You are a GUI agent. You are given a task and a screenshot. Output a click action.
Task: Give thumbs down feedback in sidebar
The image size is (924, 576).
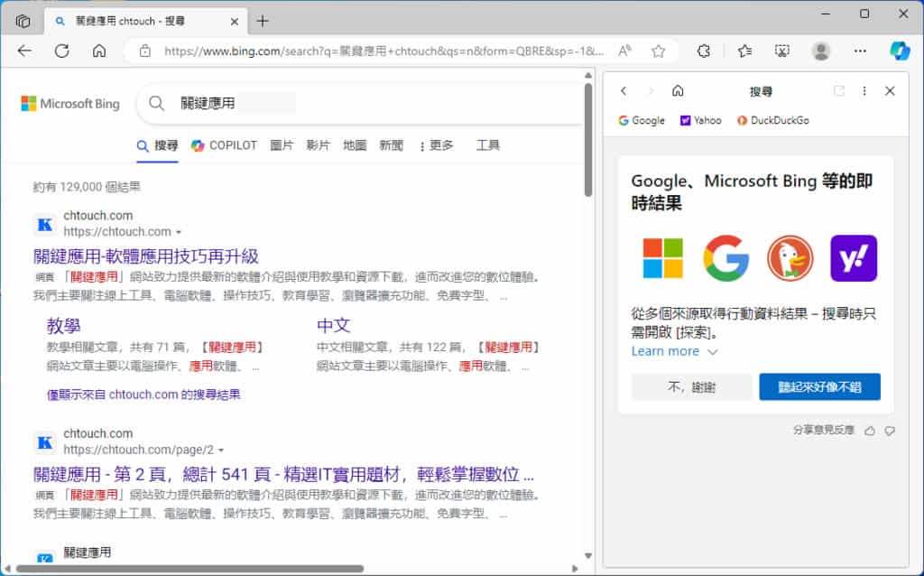pos(890,431)
